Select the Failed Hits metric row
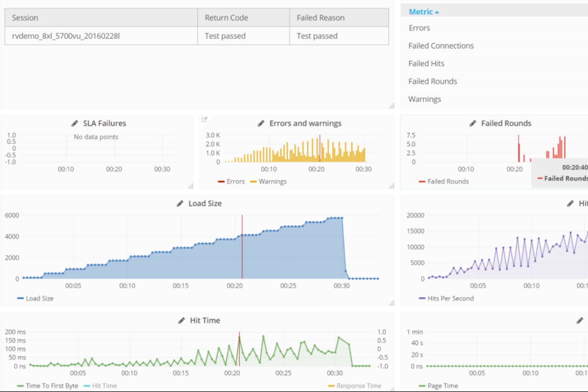Viewport: 588px width, 392px height. 426,64
